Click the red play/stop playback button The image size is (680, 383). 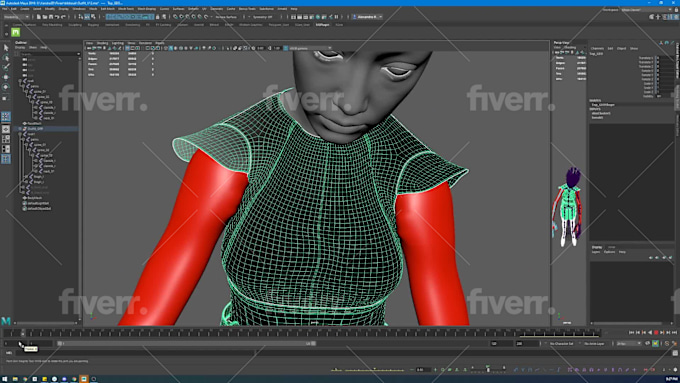pos(656,332)
